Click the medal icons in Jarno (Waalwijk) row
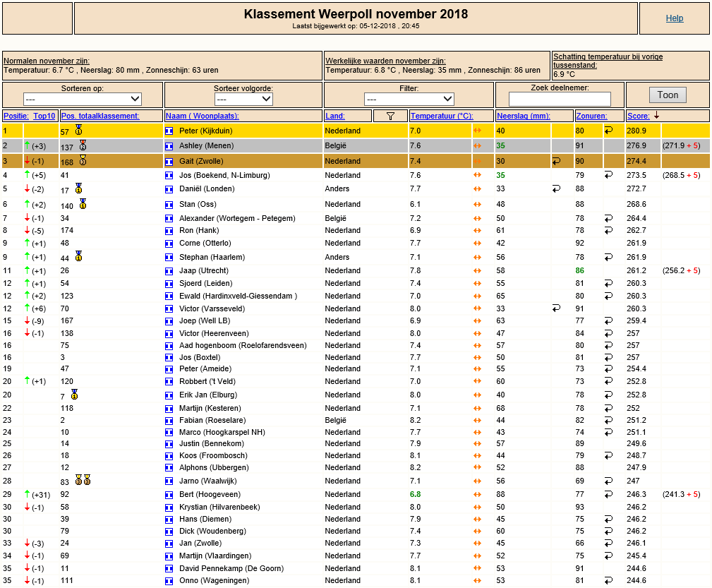Screen dimensions: 712x588 [83, 480]
